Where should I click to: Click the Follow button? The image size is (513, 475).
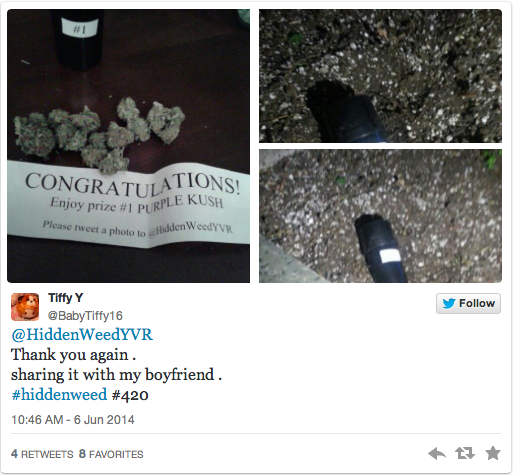coord(468,303)
